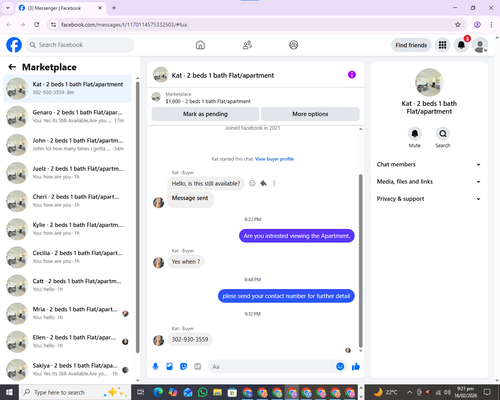This screenshot has width=500, height=400.
Task: Open more options for the Hello message
Action: [274, 183]
